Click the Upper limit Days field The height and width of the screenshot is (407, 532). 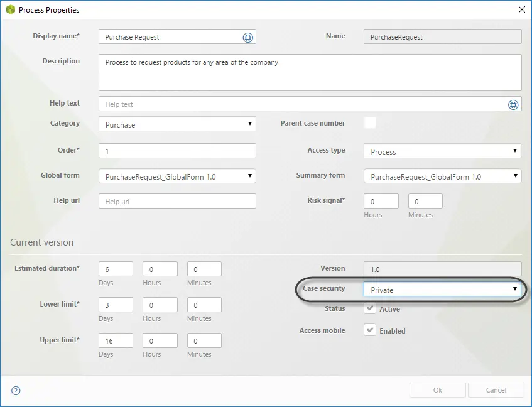[x=116, y=340]
